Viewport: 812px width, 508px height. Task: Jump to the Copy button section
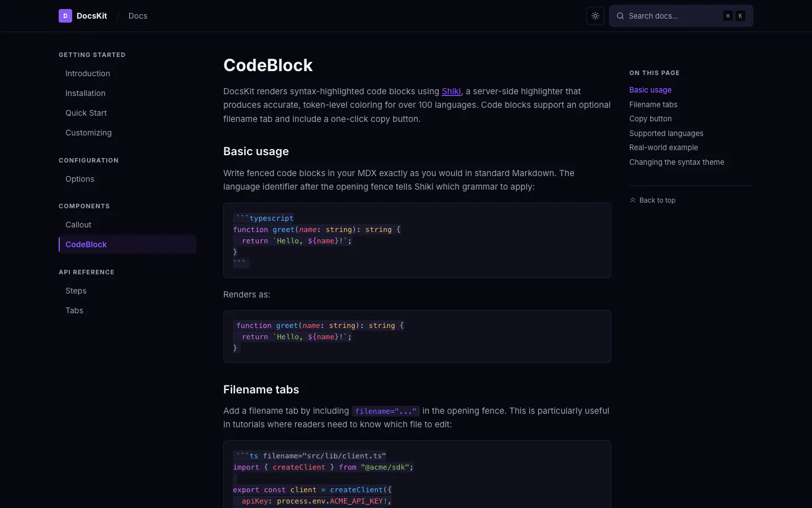tap(650, 119)
